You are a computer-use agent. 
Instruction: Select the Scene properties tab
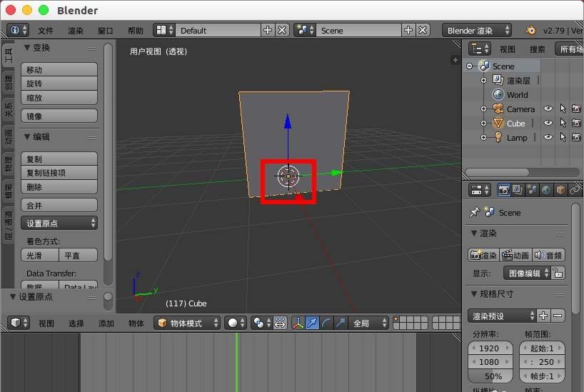pos(532,190)
